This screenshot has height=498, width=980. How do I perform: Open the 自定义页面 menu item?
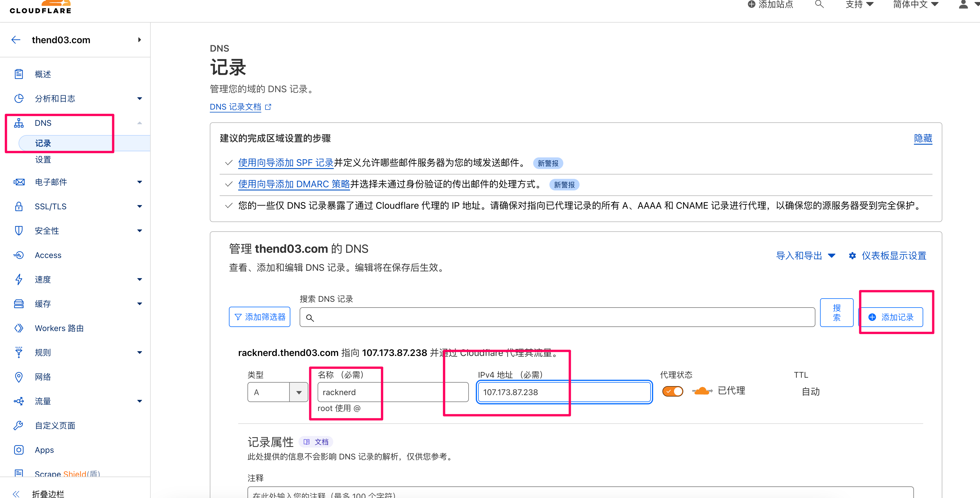coord(55,425)
